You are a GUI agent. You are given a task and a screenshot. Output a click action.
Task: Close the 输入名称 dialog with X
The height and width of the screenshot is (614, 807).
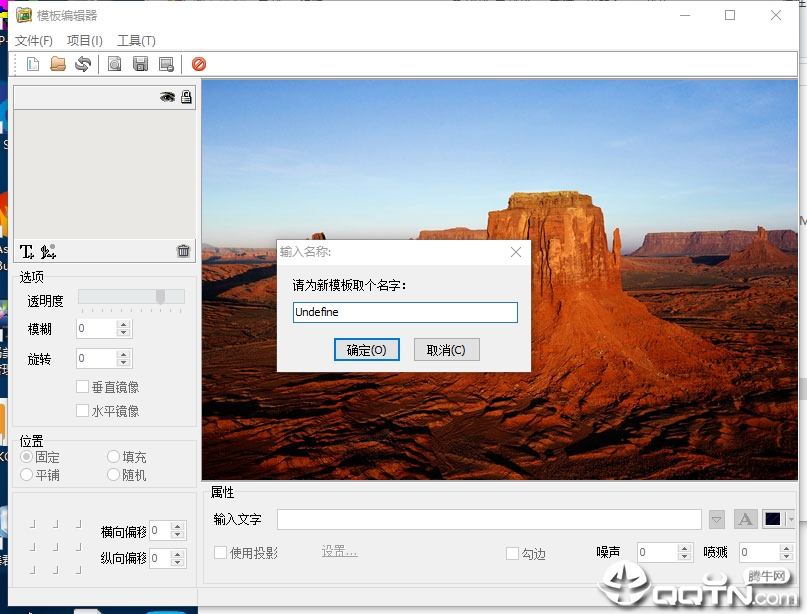(x=516, y=252)
